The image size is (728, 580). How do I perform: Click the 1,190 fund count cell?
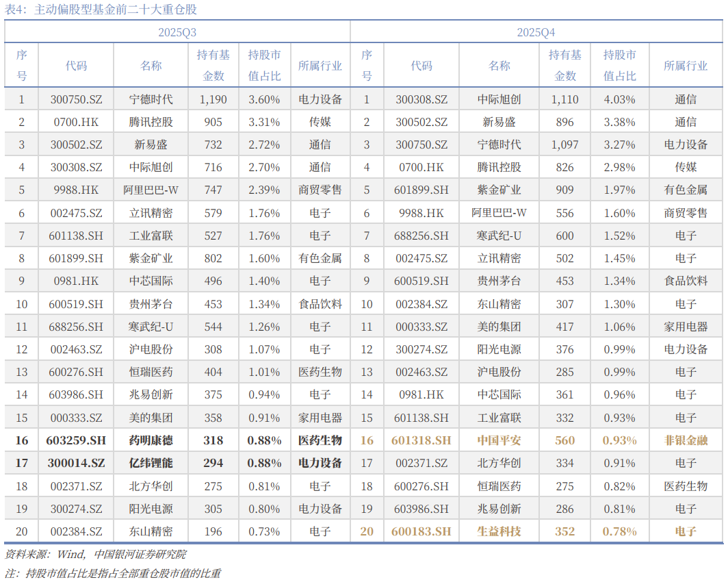[x=213, y=99]
